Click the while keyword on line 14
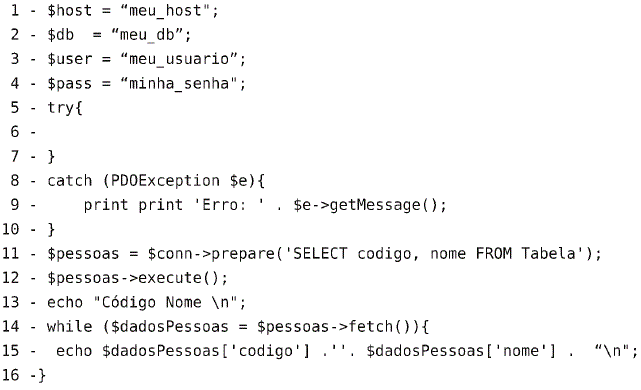This screenshot has height=390, width=641. (69, 327)
